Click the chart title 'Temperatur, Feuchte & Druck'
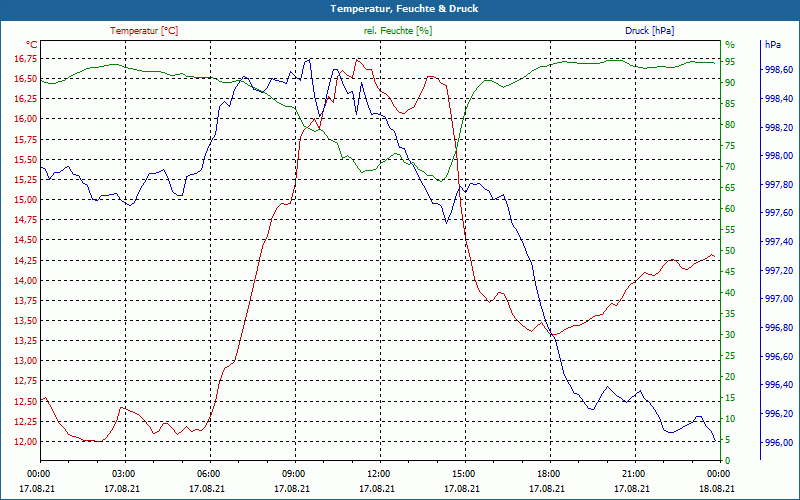The image size is (800, 500). pyautogui.click(x=404, y=9)
